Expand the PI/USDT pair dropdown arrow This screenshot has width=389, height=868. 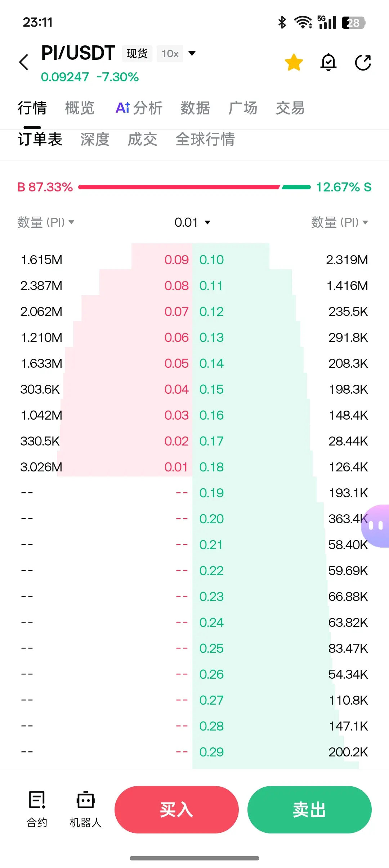[x=192, y=53]
